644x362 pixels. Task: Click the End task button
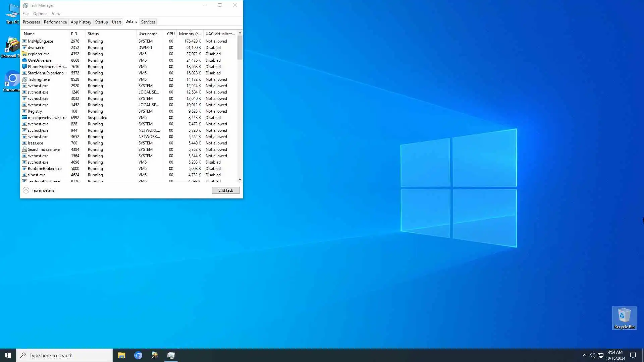pos(225,190)
